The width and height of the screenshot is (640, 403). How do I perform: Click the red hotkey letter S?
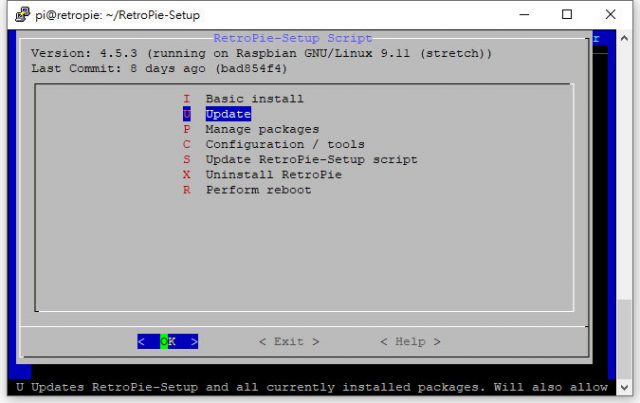(187, 160)
